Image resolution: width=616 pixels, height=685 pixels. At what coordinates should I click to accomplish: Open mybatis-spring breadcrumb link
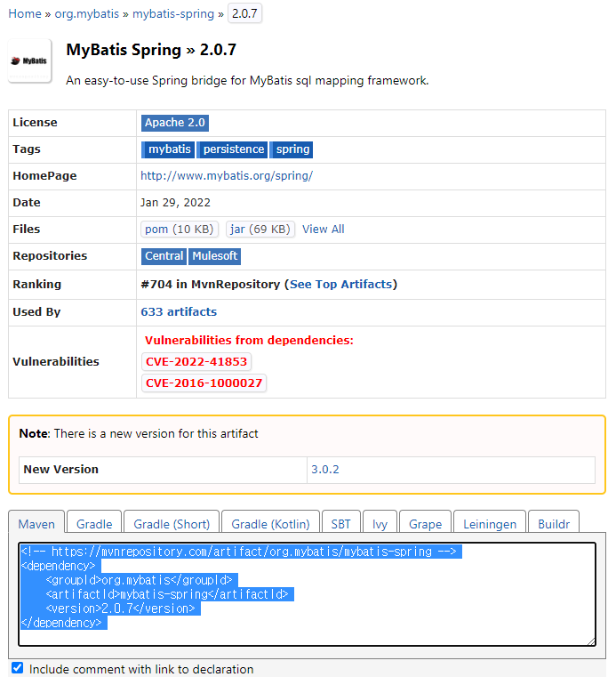click(173, 13)
